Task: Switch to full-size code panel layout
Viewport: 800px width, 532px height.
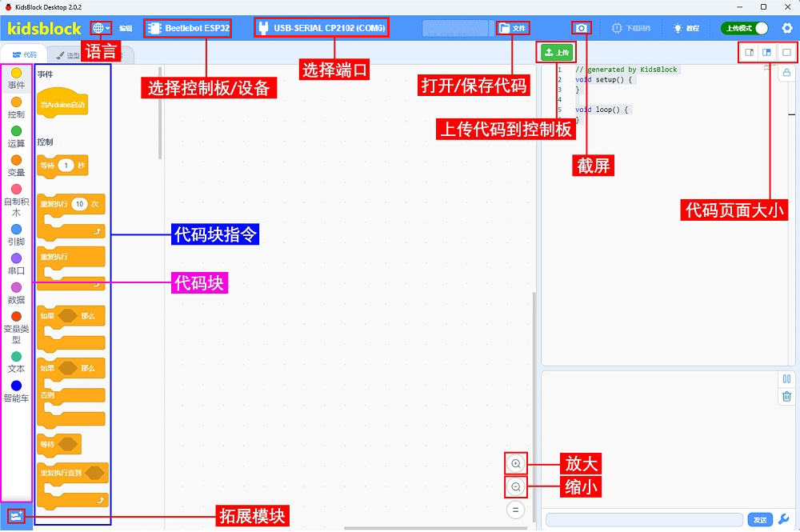Action: pyautogui.click(x=786, y=52)
